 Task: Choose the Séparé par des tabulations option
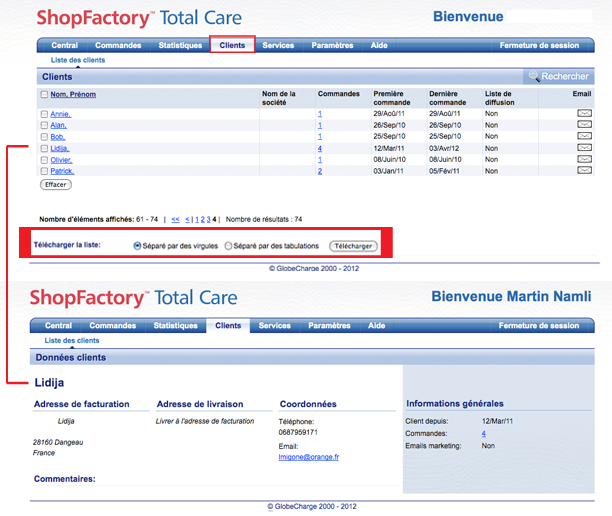(228, 245)
